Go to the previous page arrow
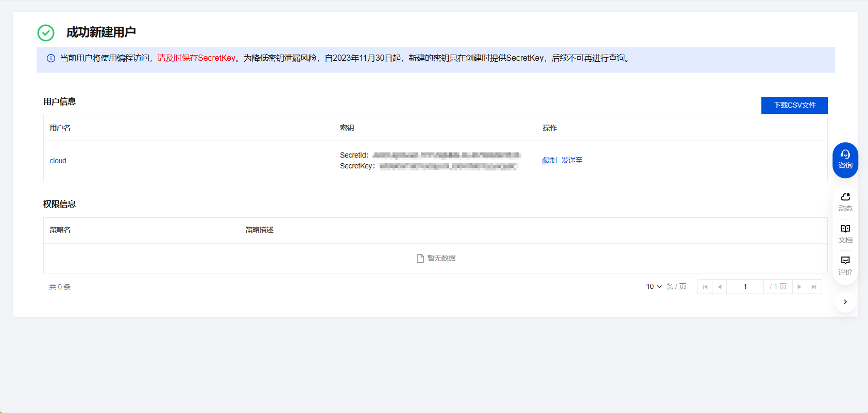This screenshot has width=868, height=413. pos(719,287)
